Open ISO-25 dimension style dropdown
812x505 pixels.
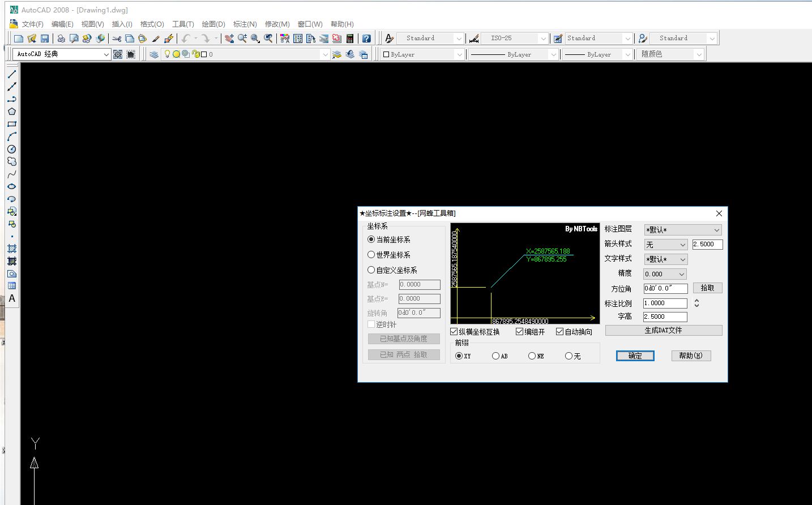pos(515,38)
